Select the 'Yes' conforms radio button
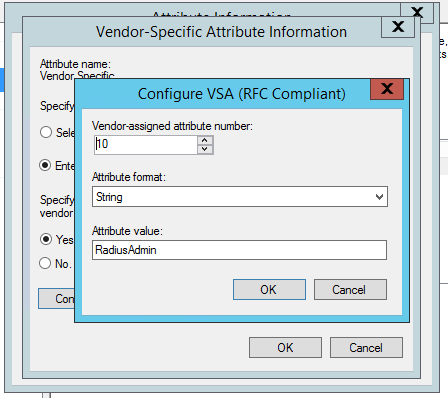 (x=46, y=239)
